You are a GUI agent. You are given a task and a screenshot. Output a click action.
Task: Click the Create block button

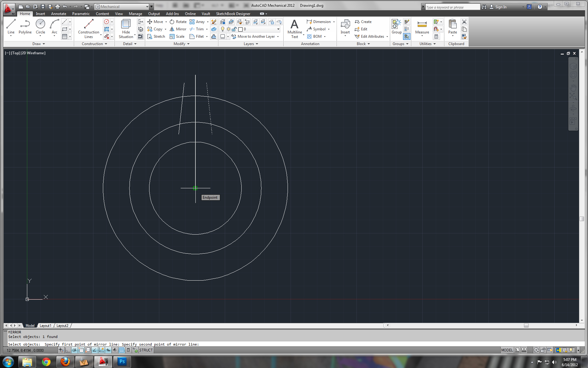click(x=363, y=22)
